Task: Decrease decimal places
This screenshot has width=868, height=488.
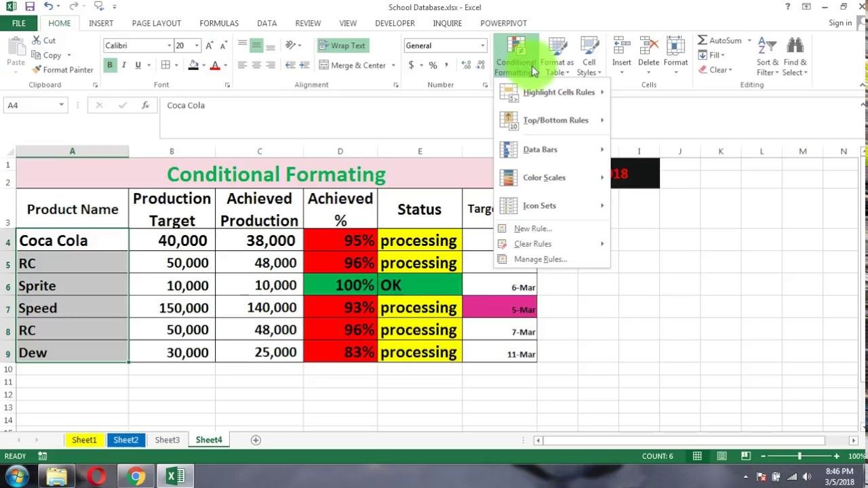Action: tap(481, 65)
